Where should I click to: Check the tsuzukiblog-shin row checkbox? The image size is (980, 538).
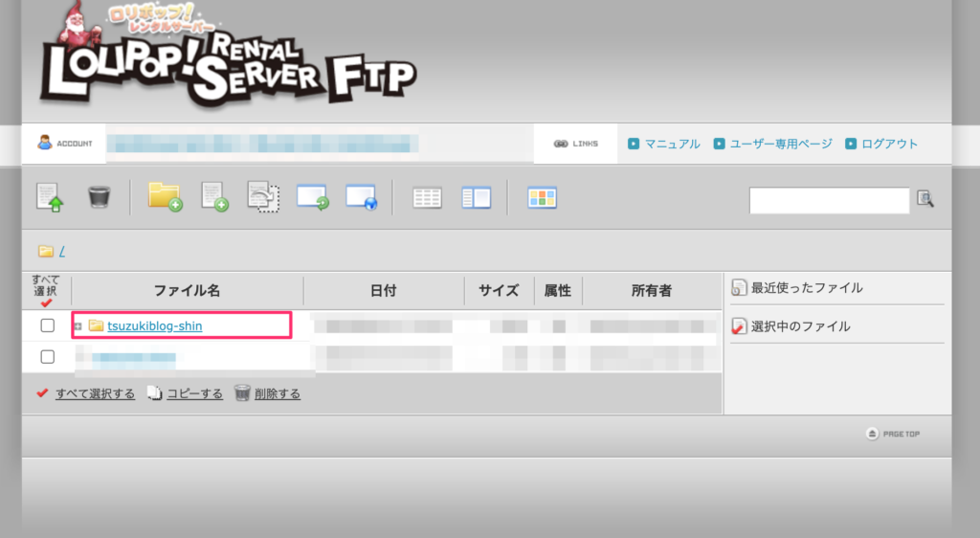(x=48, y=325)
